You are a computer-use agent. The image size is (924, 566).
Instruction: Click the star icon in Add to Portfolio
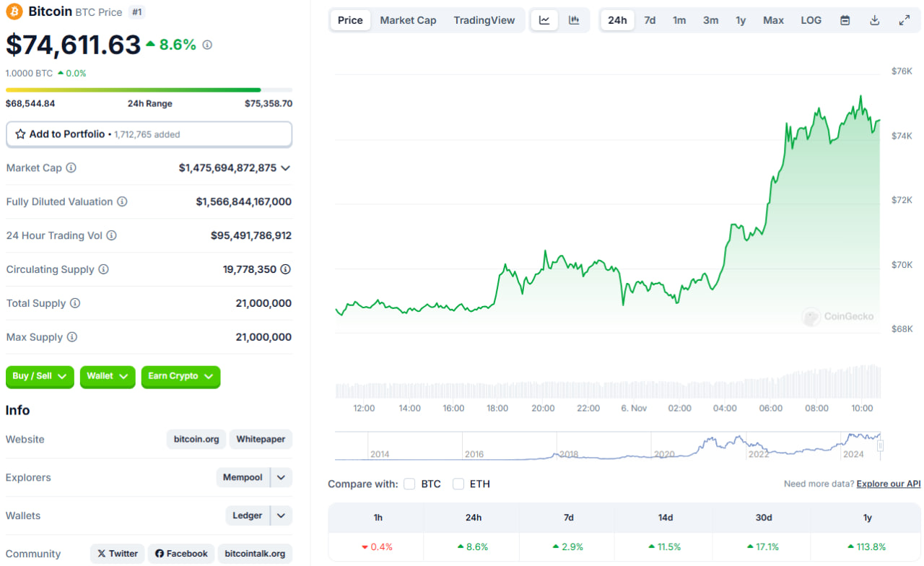tap(20, 134)
